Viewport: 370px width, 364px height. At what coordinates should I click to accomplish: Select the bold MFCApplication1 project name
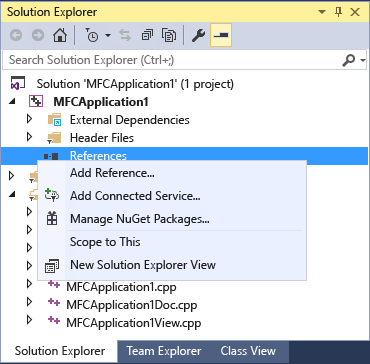(101, 102)
